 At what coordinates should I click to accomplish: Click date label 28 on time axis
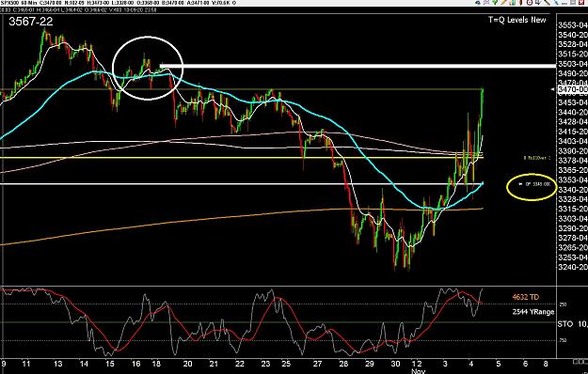344,364
